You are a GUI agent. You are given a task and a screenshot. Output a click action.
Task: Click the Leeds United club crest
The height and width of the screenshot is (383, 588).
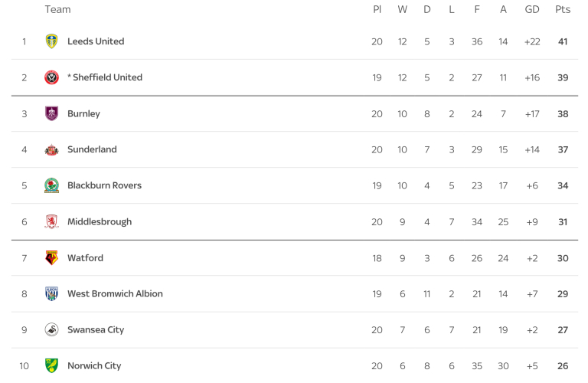(51, 41)
